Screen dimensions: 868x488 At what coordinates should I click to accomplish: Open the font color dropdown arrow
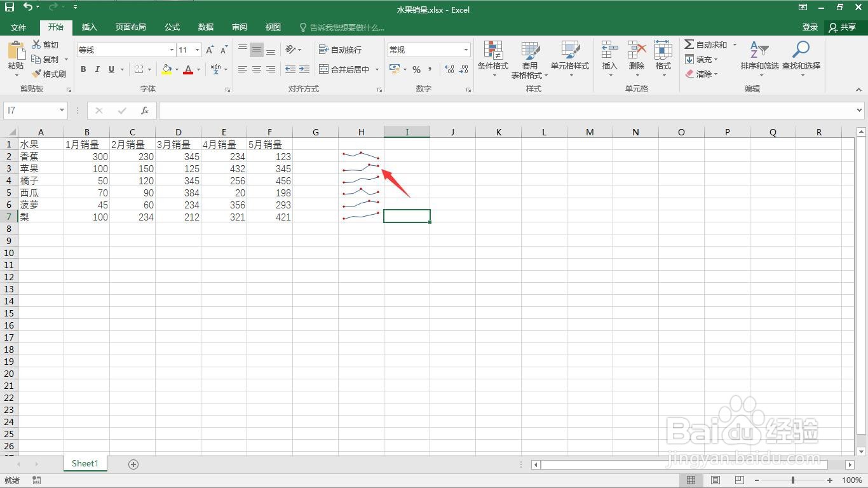pyautogui.click(x=198, y=69)
